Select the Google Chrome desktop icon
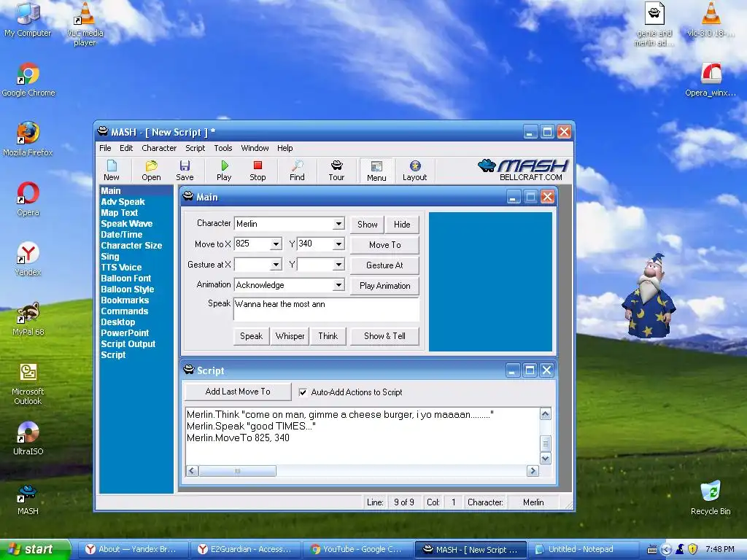The height and width of the screenshot is (560, 747). (x=28, y=80)
